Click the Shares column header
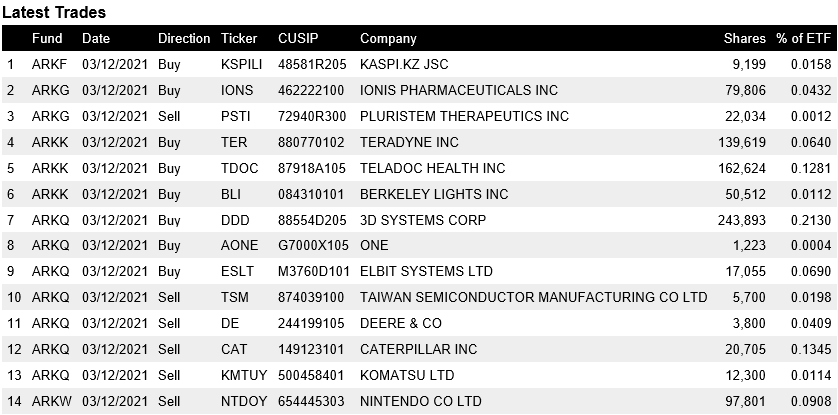This screenshot has height=415, width=838. click(x=744, y=39)
